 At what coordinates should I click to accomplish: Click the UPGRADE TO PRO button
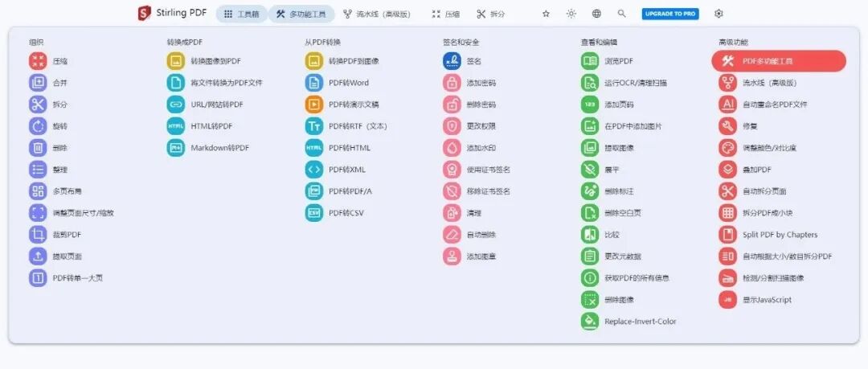click(670, 14)
